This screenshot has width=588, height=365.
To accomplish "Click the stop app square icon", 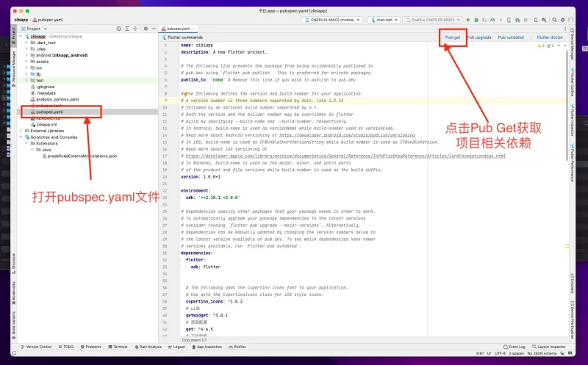I will (526, 20).
